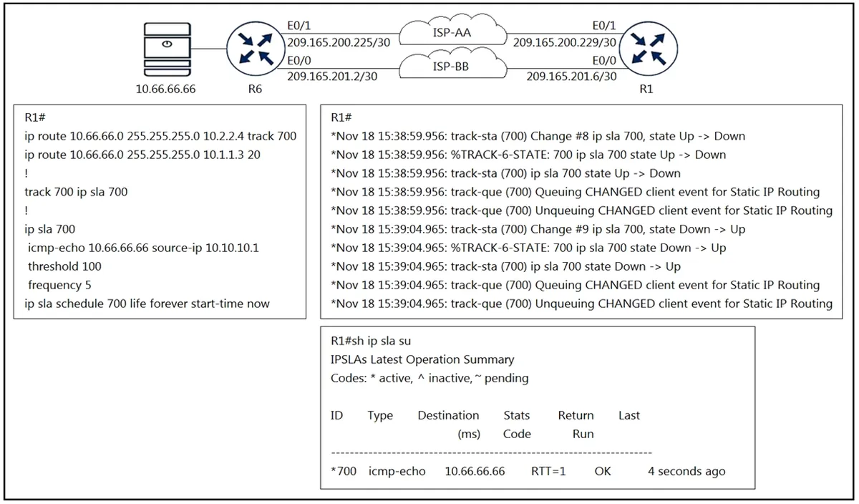
Task: Click the E0/0 label above 209.165.201.2/30
Action: tap(299, 59)
